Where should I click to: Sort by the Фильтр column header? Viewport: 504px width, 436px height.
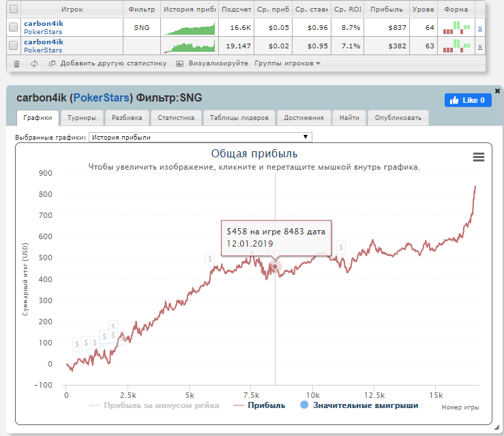(142, 10)
